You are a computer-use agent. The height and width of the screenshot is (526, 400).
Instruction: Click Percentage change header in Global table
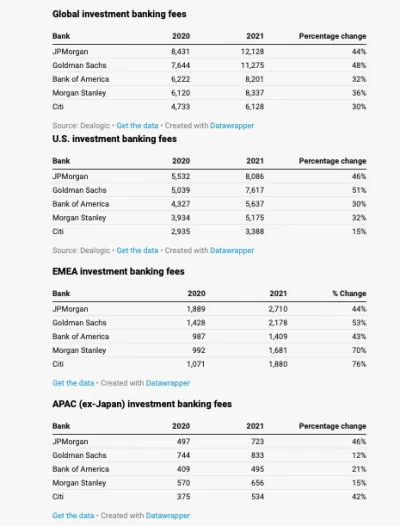333,36
